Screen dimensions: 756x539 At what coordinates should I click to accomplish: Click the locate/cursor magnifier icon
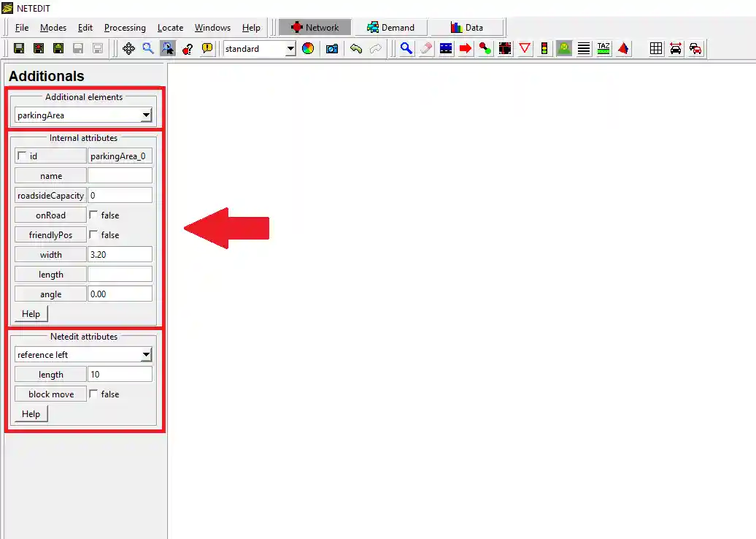[168, 49]
